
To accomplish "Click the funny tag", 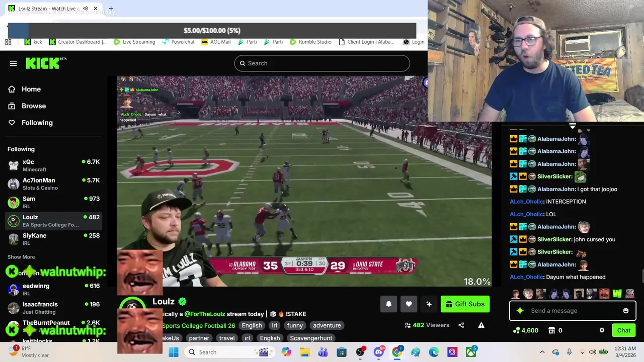I will point(295,325).
